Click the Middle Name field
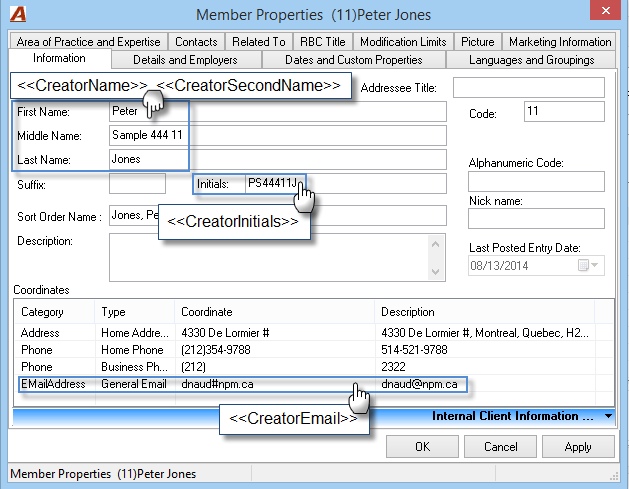629x489 pixels. (x=278, y=136)
